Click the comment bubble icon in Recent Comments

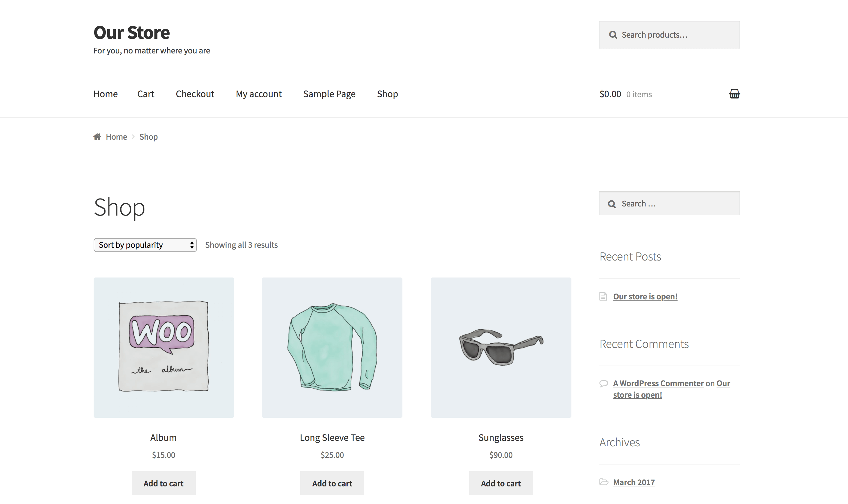(603, 383)
